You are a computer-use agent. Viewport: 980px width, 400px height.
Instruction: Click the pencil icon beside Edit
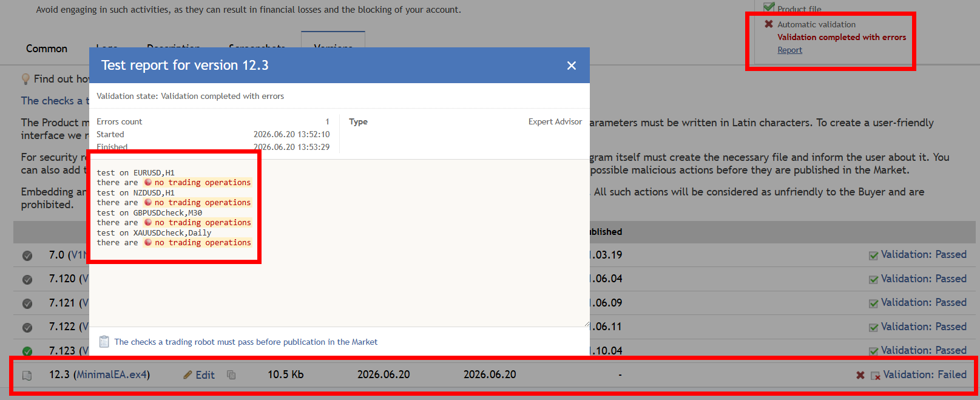(x=188, y=375)
